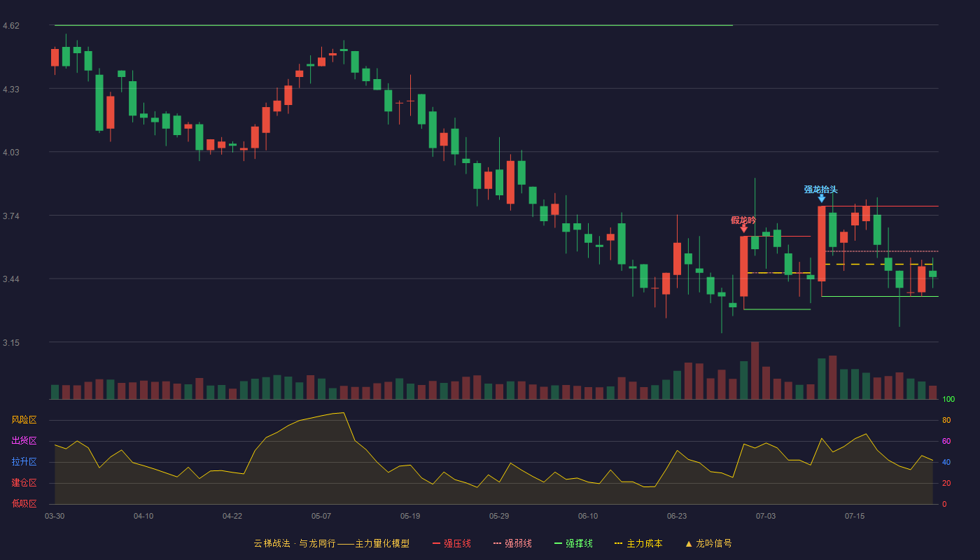Click the 60 indicator scale value
The image size is (980, 560).
[x=946, y=442]
